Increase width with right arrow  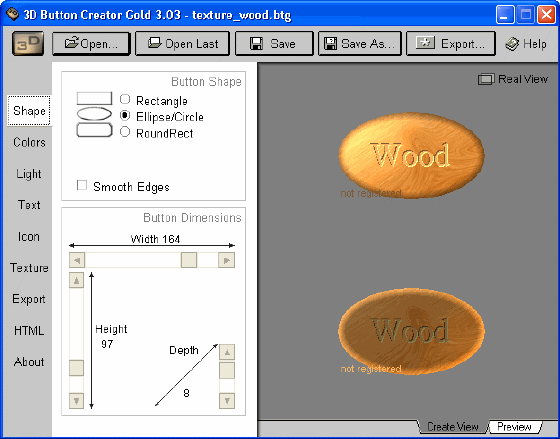(226, 260)
